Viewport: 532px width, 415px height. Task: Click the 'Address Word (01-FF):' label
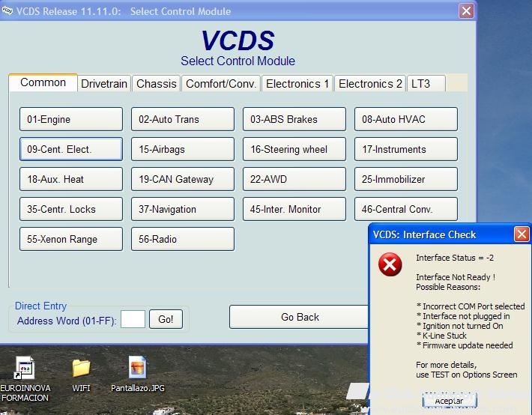67,321
